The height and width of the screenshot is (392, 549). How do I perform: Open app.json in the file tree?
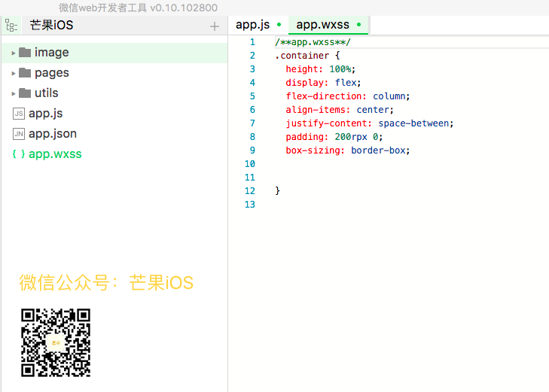click(53, 134)
